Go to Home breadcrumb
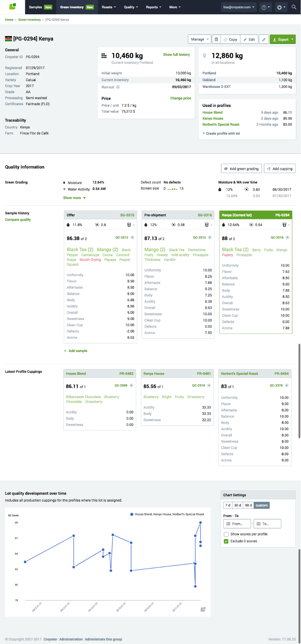The image size is (301, 644). 9,20
